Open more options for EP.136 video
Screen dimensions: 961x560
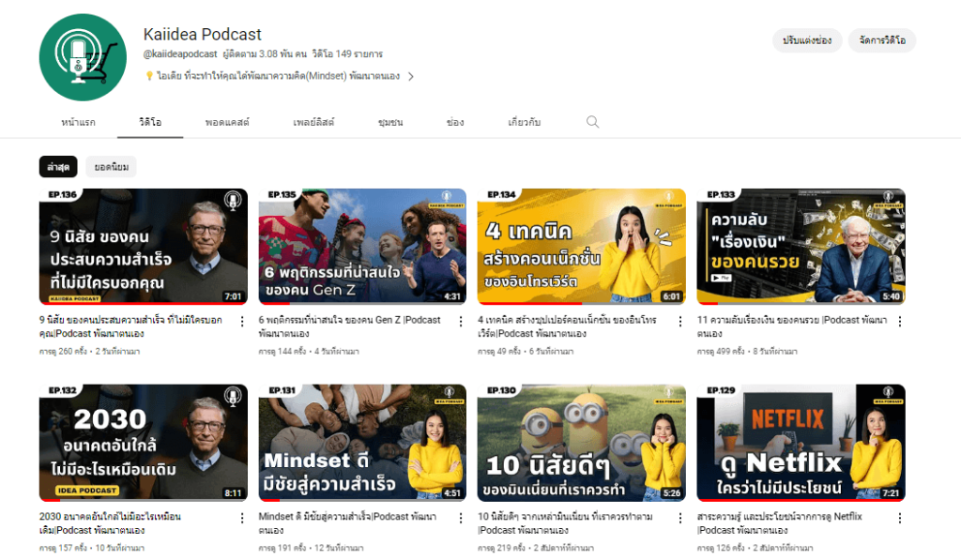[x=242, y=321]
